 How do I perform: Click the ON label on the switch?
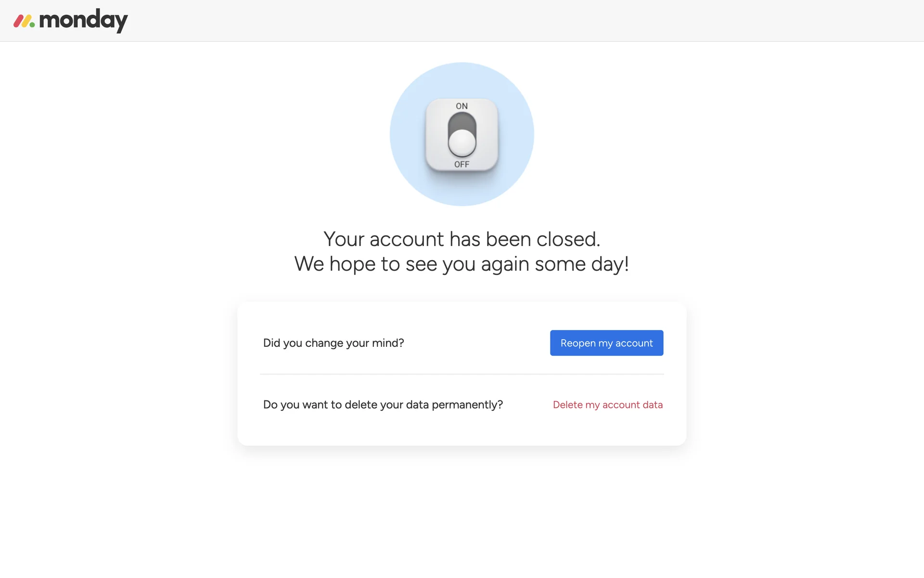[x=462, y=106]
